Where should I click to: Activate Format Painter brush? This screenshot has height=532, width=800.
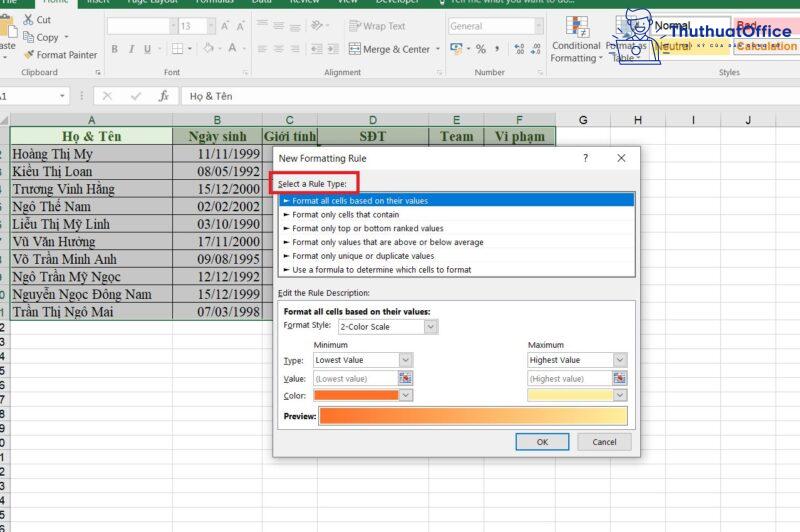[60, 55]
